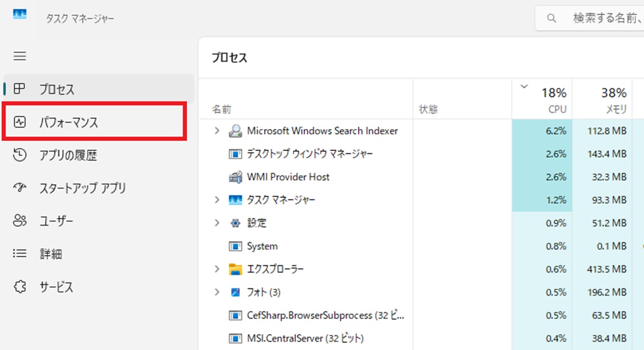Select the デスクトップ ウィンドウ マネージャー name
644x350 pixels.
point(310,154)
